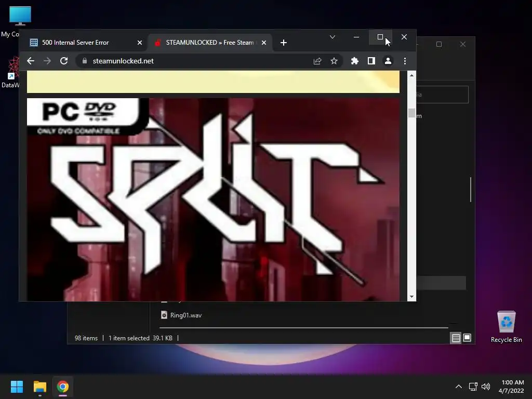
Task: Select the STEAMUNLOCKED Free Steam tab
Action: pos(207,43)
